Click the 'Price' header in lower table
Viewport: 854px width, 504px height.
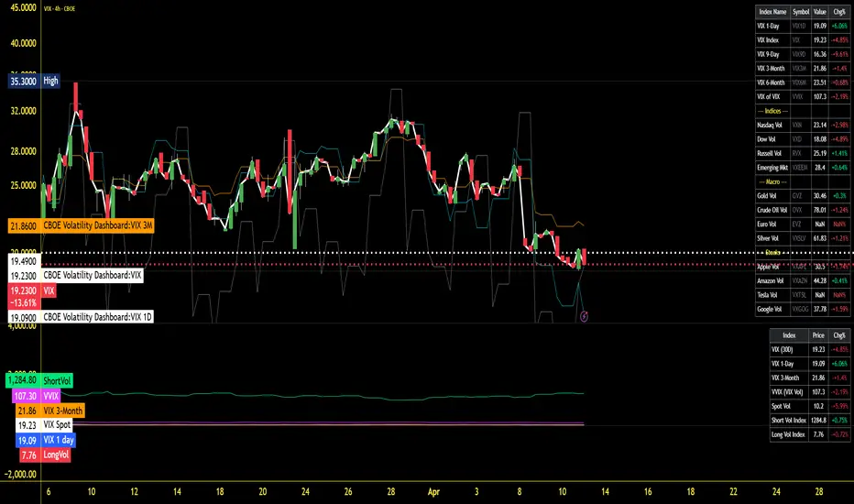(818, 335)
